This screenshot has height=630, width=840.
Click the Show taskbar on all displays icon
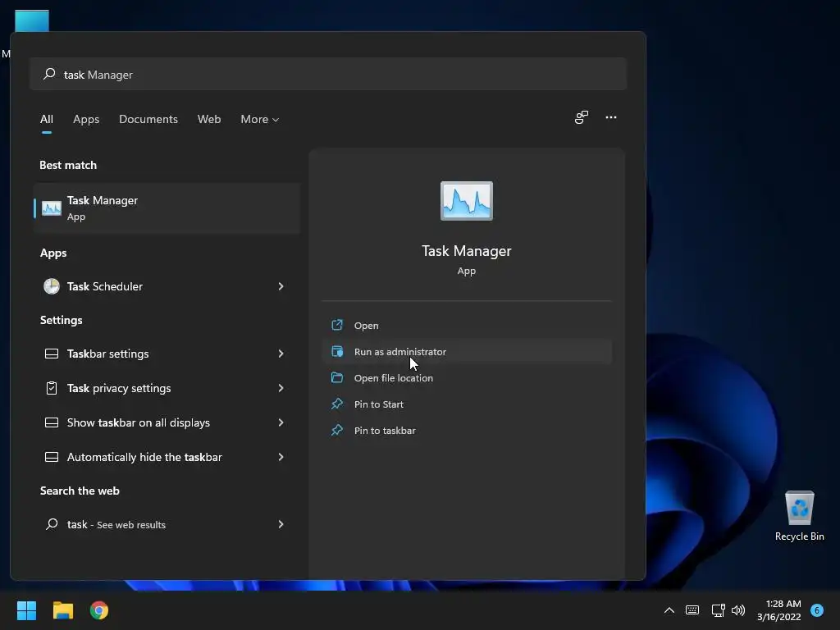click(52, 422)
